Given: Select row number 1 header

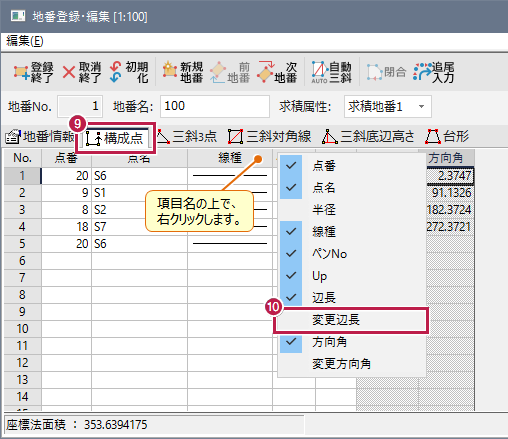Looking at the screenshot, I should point(23,176).
